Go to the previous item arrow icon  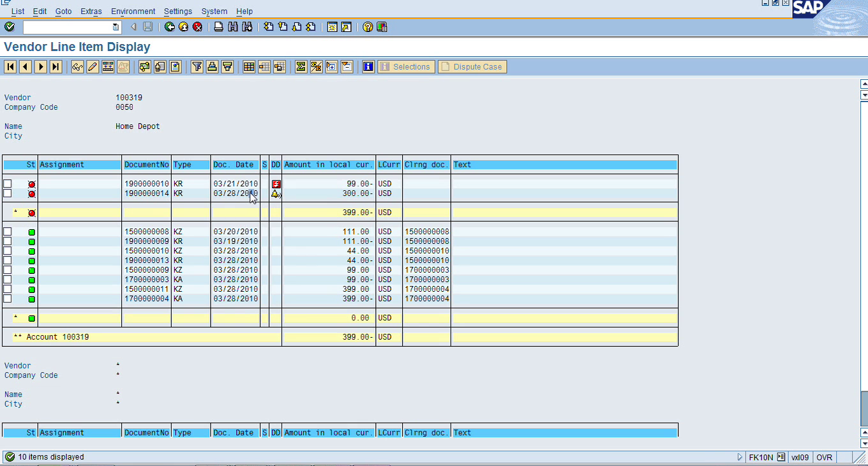point(26,66)
